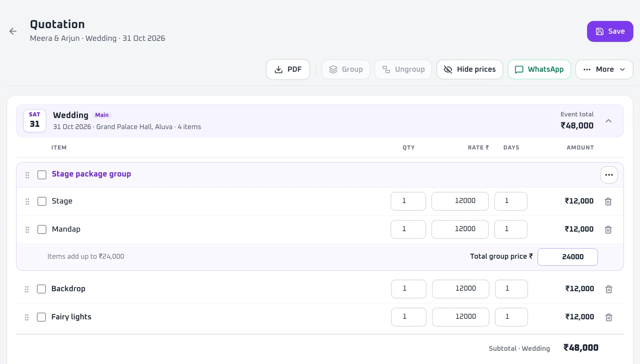640x364 pixels.
Task: Check the Fairy lights checkbox
Action: tap(42, 317)
